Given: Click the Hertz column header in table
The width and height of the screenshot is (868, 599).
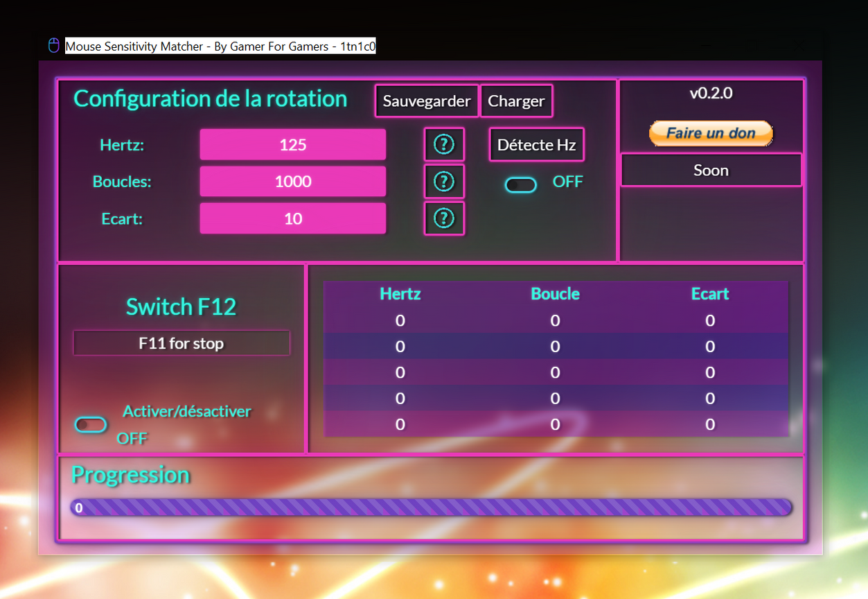Looking at the screenshot, I should (x=400, y=294).
